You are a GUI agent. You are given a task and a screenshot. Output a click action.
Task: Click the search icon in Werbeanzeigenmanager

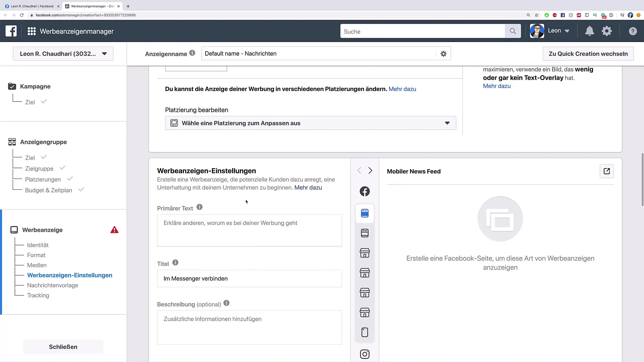(513, 31)
